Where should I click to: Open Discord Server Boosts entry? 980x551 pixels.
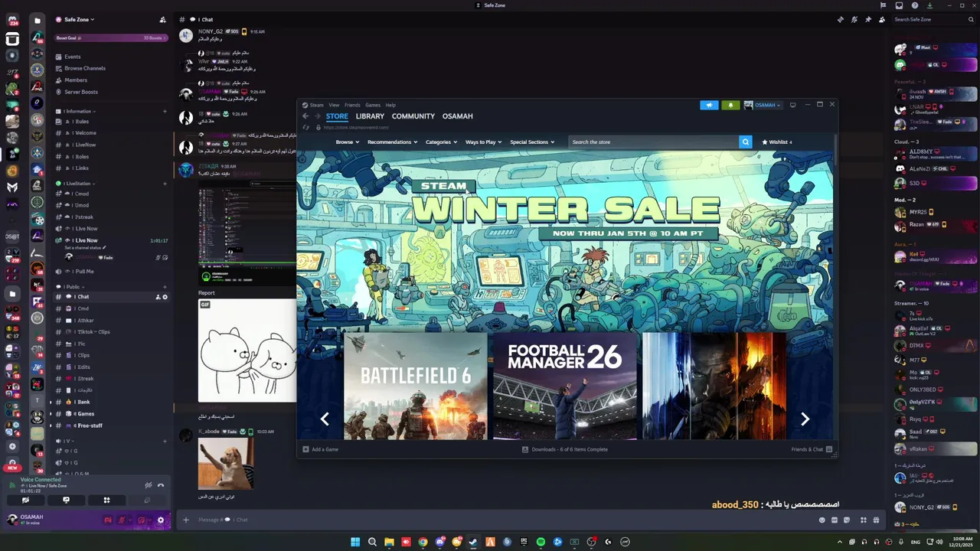pyautogui.click(x=80, y=92)
